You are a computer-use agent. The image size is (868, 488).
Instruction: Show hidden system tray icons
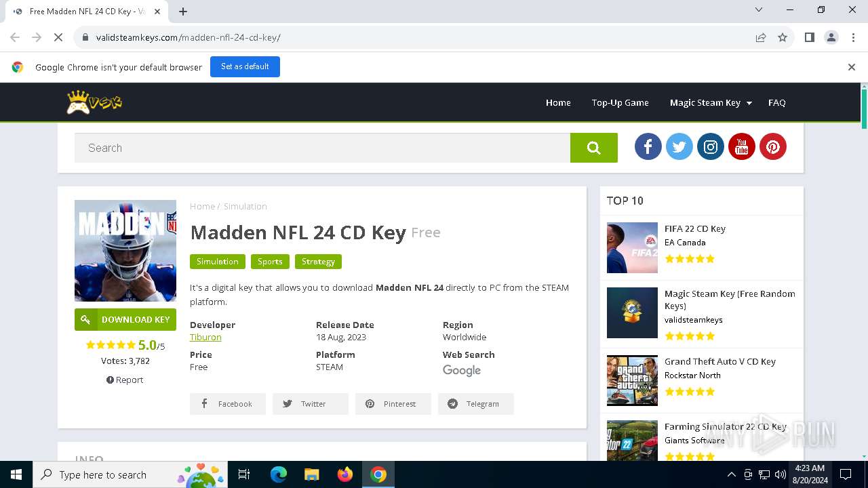pyautogui.click(x=732, y=474)
